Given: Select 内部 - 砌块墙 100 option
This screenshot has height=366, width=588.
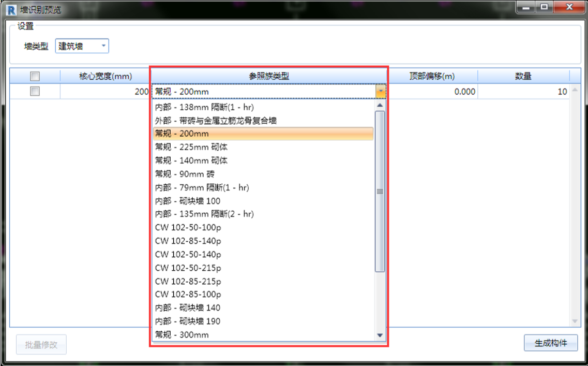Looking at the screenshot, I should click(263, 201).
